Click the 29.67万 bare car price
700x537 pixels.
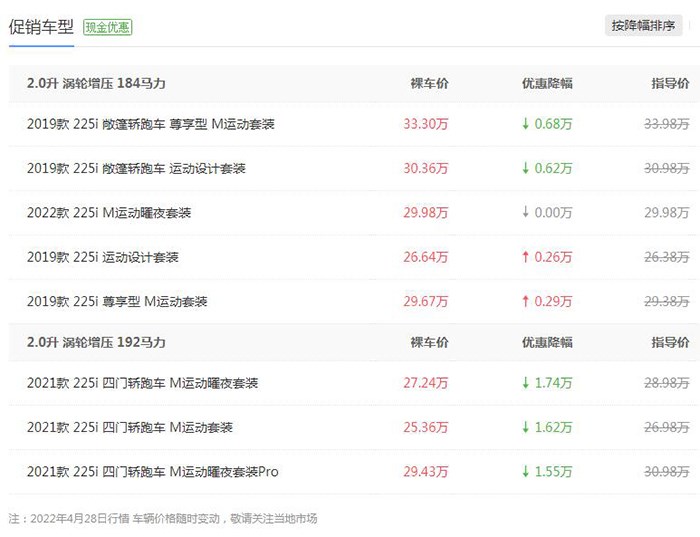(425, 301)
